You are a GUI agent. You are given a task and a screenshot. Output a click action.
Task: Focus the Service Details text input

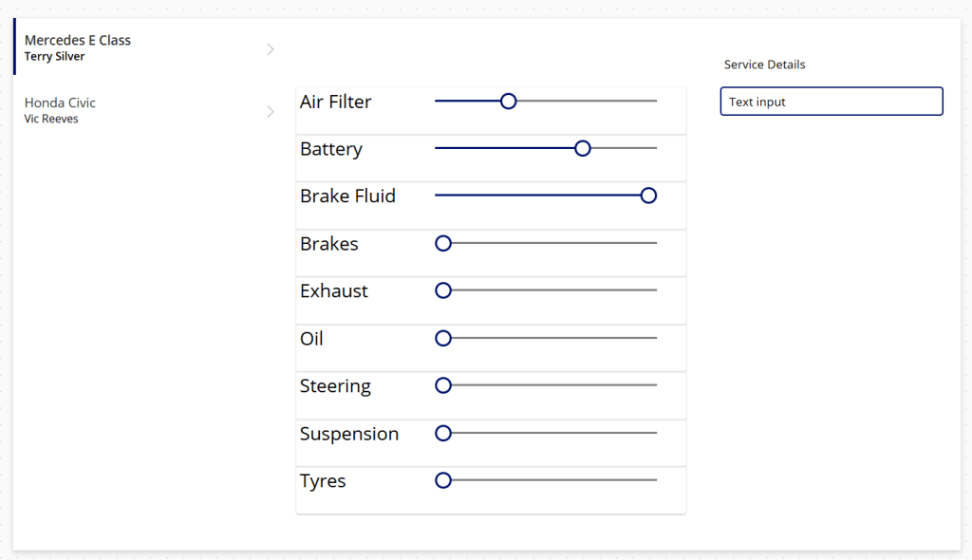tap(832, 102)
